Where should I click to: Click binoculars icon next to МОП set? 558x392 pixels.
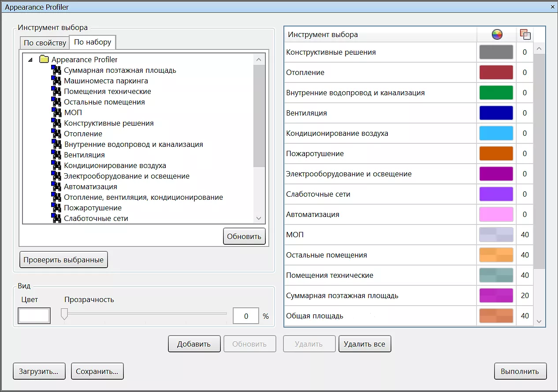56,112
